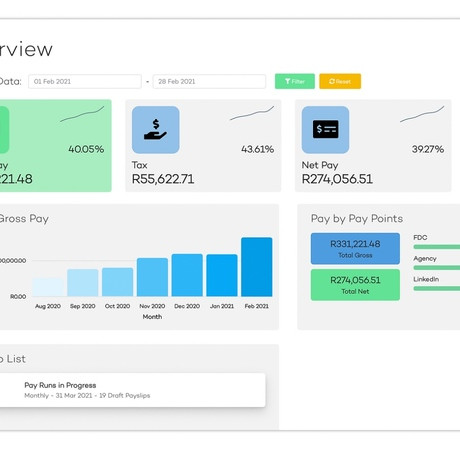Click Monthly - 31 Mar 2021 draft payslips text

(87, 396)
